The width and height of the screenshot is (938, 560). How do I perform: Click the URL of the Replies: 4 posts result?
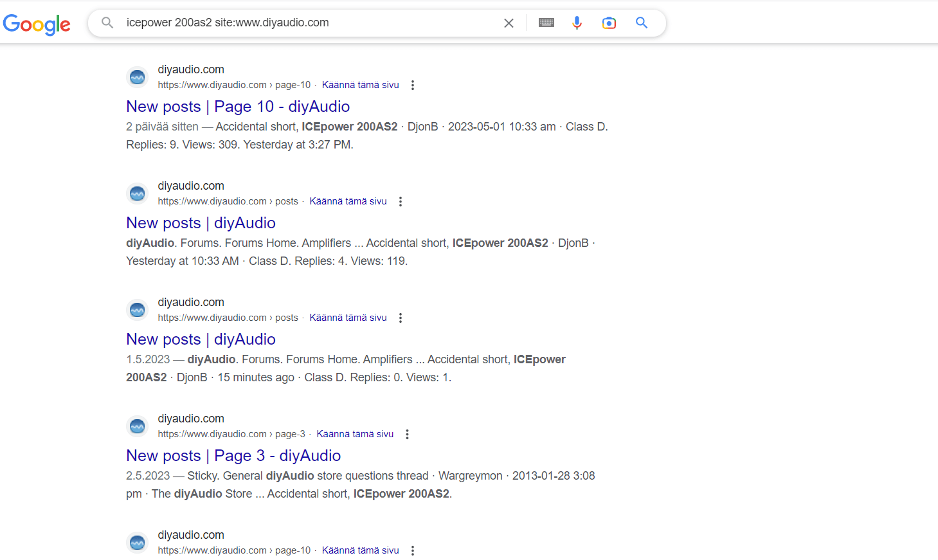228,201
